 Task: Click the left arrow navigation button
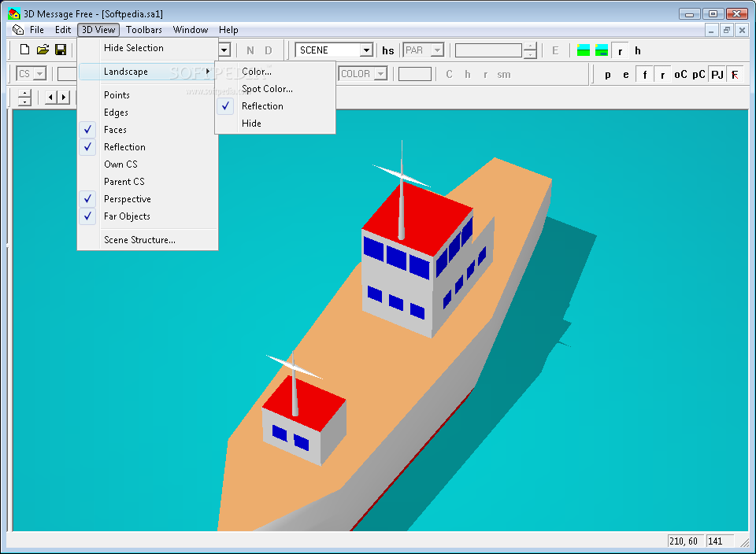50,98
